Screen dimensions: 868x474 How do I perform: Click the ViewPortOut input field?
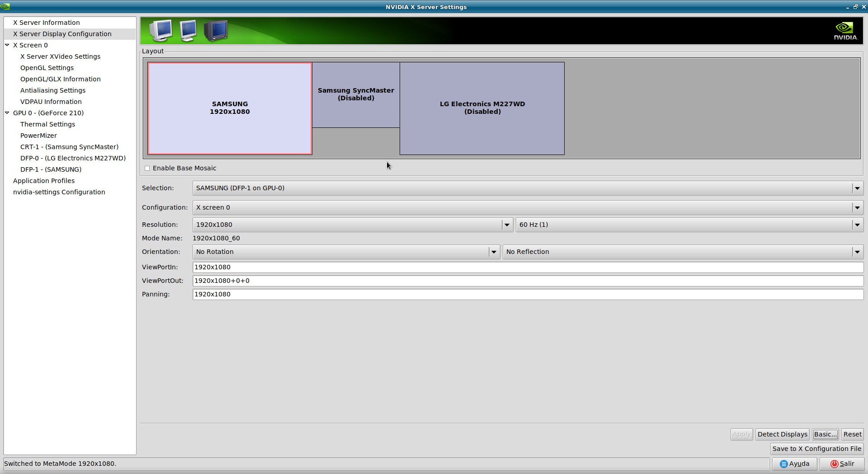coord(528,281)
